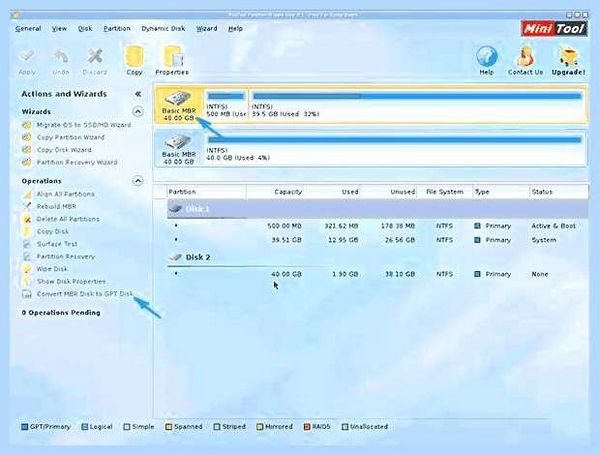The height and width of the screenshot is (455, 600).
Task: Sort by the Partition column header
Action: tap(207, 192)
